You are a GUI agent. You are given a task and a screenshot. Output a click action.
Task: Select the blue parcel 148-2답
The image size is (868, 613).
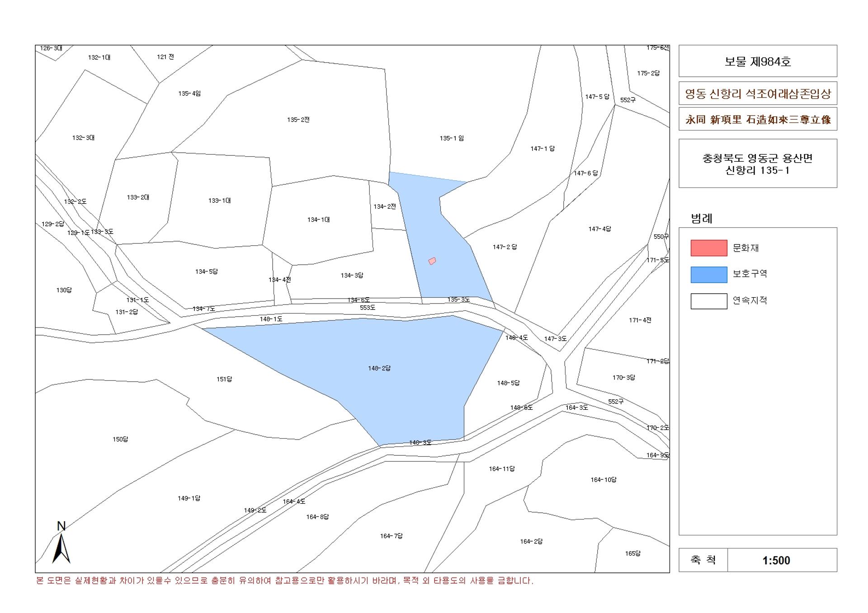pyautogui.click(x=379, y=368)
